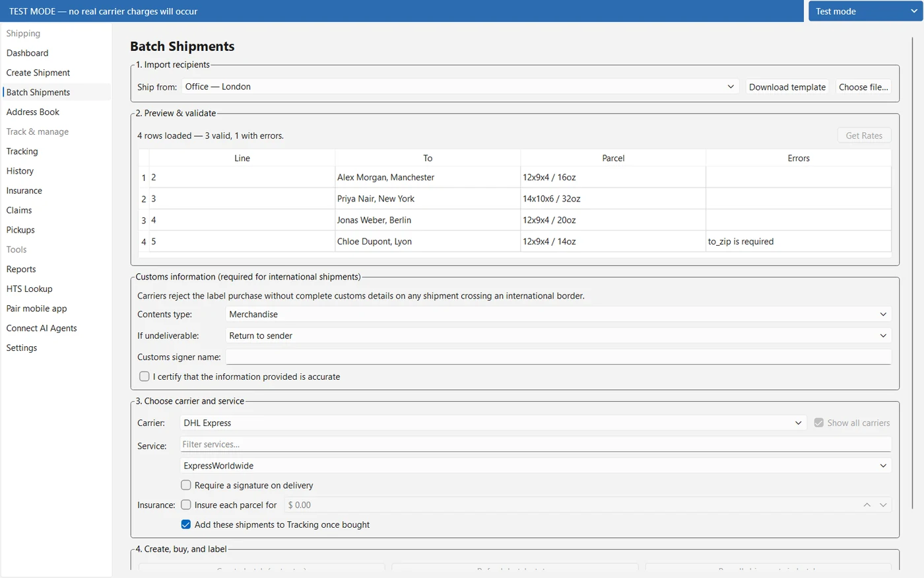924x578 pixels.
Task: Click the 12x9x4 / 14oz parcel cell
Action: 613,242
